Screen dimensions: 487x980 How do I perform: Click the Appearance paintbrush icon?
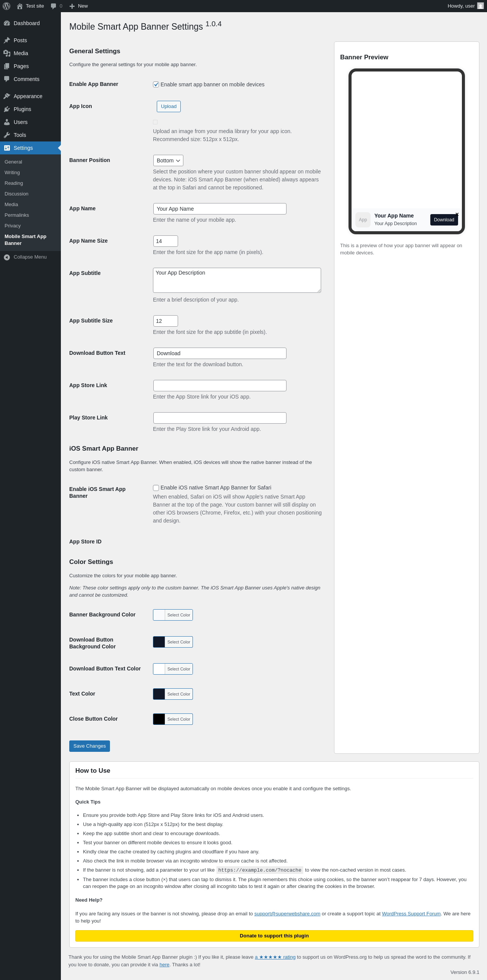point(7,96)
